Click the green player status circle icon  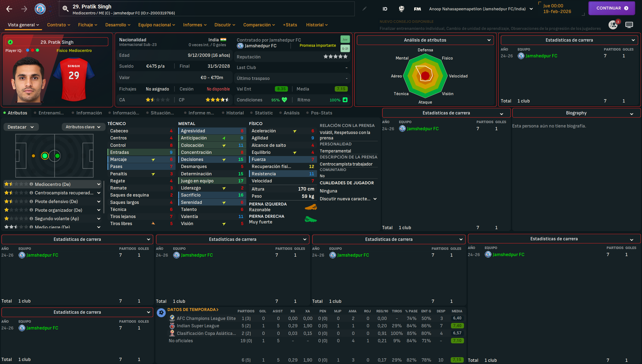click(10, 42)
